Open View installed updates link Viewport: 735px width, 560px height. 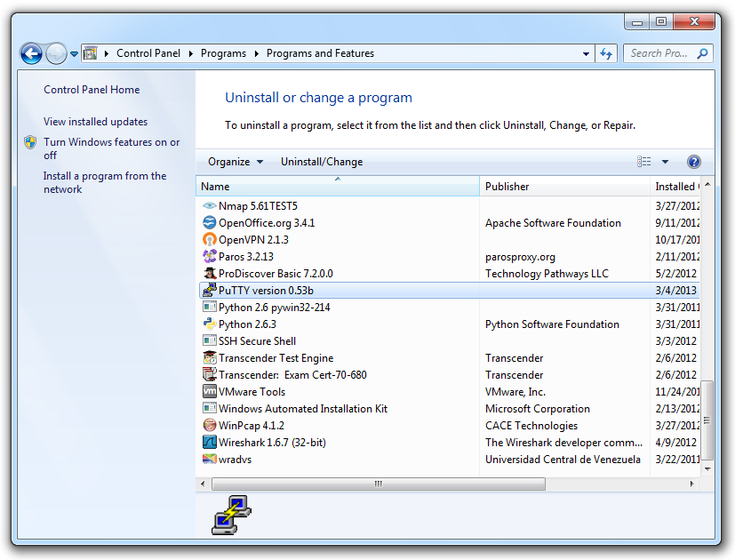click(95, 122)
